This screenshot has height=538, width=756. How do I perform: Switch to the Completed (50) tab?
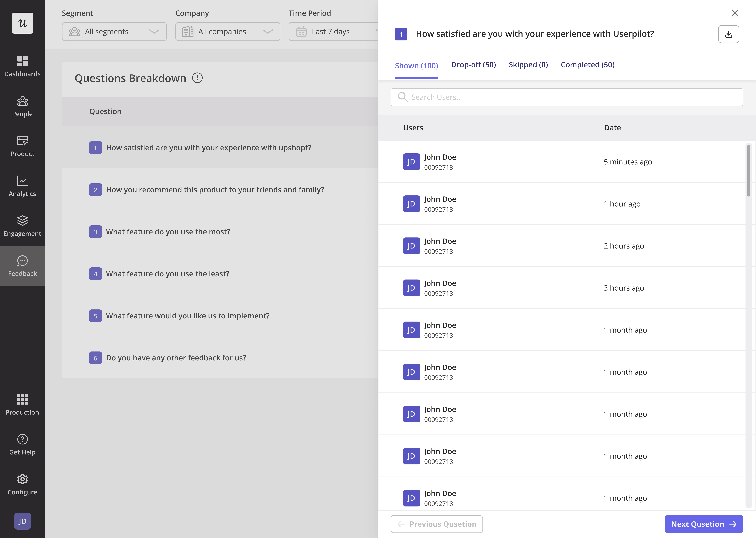(x=587, y=65)
